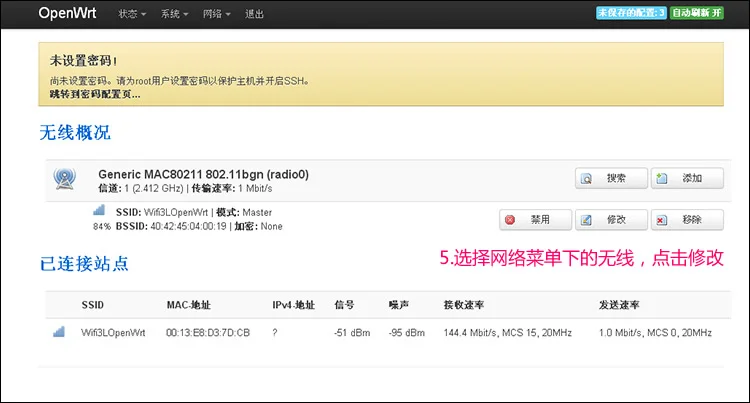Click the MAC address 00:13:E8:D3:7D:CB cell
Screen dimensions: 750x403
coord(208,333)
